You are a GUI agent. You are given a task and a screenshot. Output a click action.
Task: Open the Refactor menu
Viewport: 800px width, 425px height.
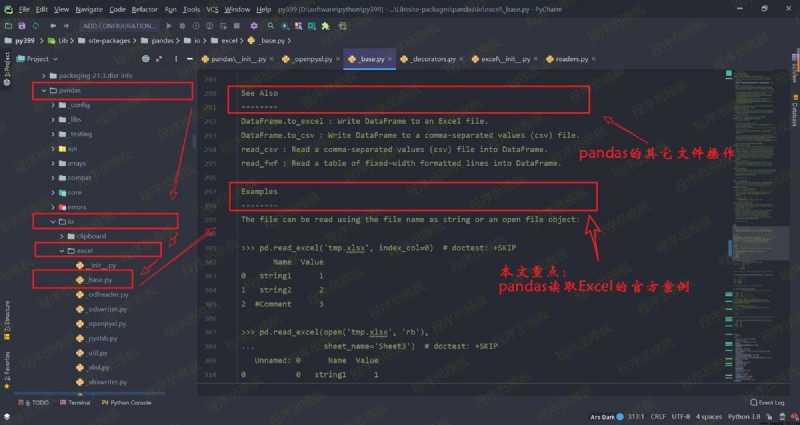pos(144,9)
